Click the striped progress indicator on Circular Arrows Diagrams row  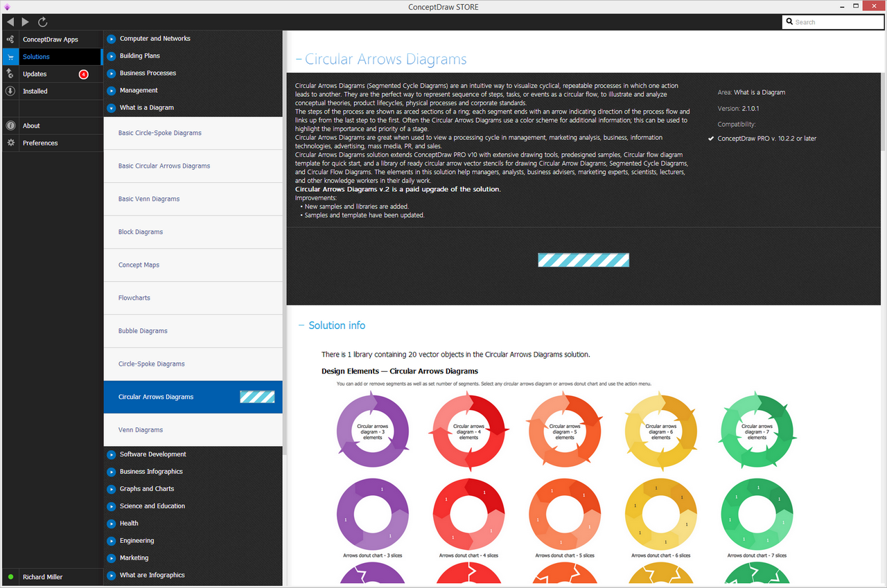tap(257, 397)
